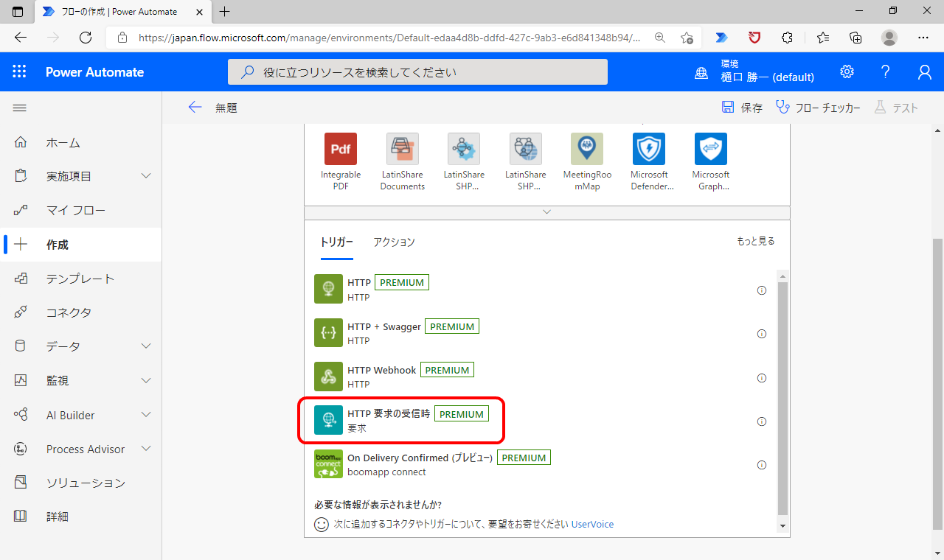Choose the Microsoft Defender connector
944x560 pixels.
(649, 162)
